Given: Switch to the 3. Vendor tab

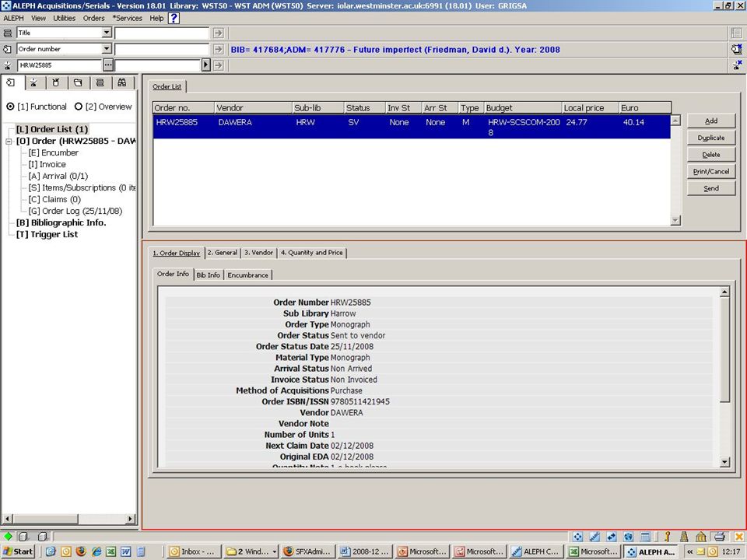Looking at the screenshot, I should 258,253.
